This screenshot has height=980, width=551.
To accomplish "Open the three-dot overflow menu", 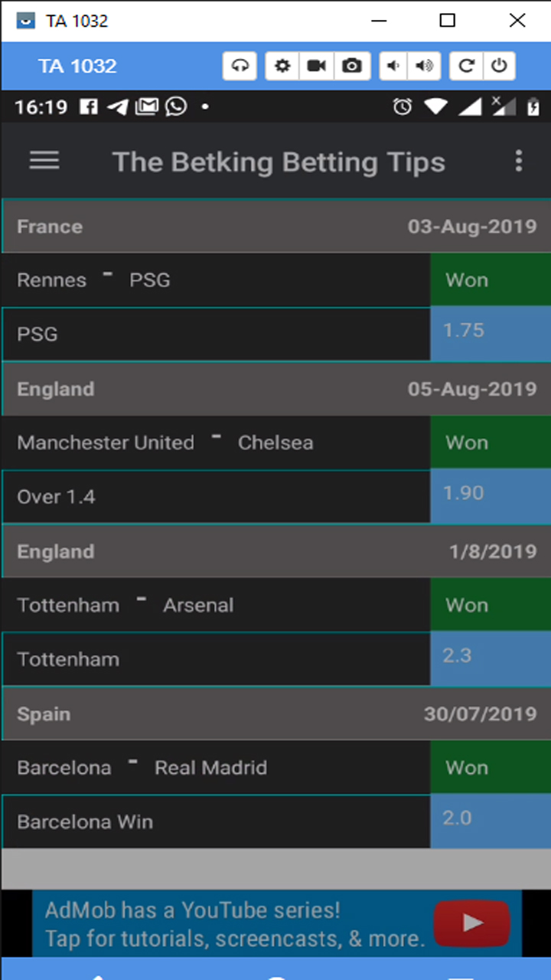I will click(x=519, y=161).
